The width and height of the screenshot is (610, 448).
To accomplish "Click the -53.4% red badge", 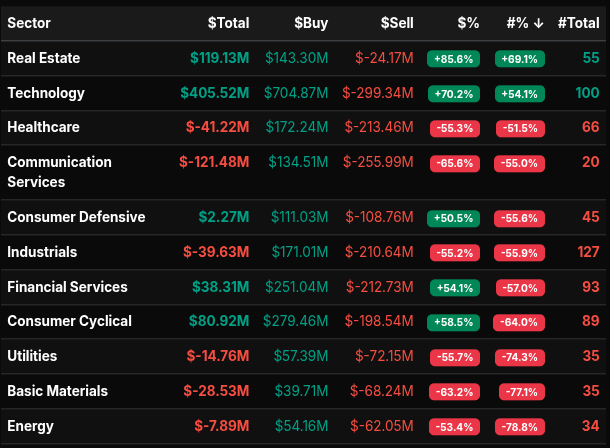I will [x=454, y=427].
